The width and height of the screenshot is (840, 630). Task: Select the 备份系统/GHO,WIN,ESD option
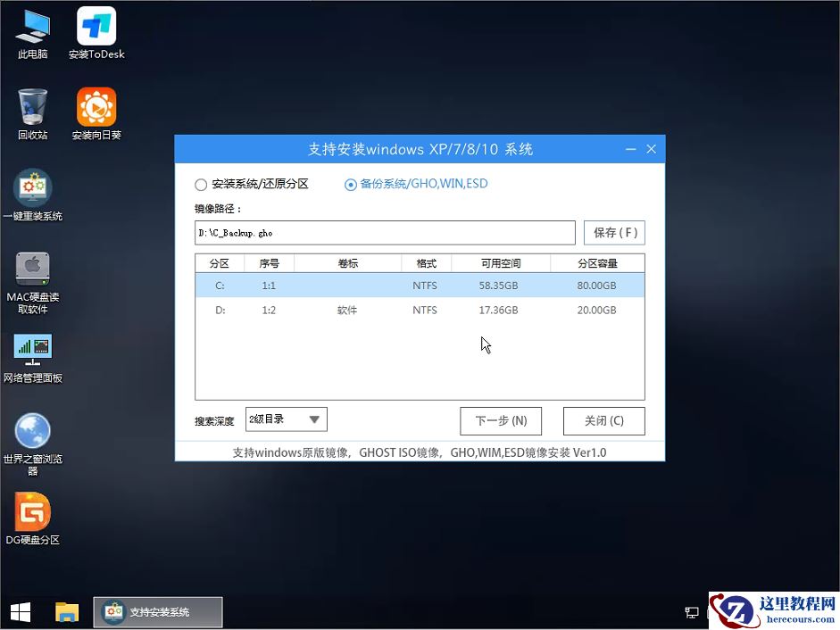point(350,184)
